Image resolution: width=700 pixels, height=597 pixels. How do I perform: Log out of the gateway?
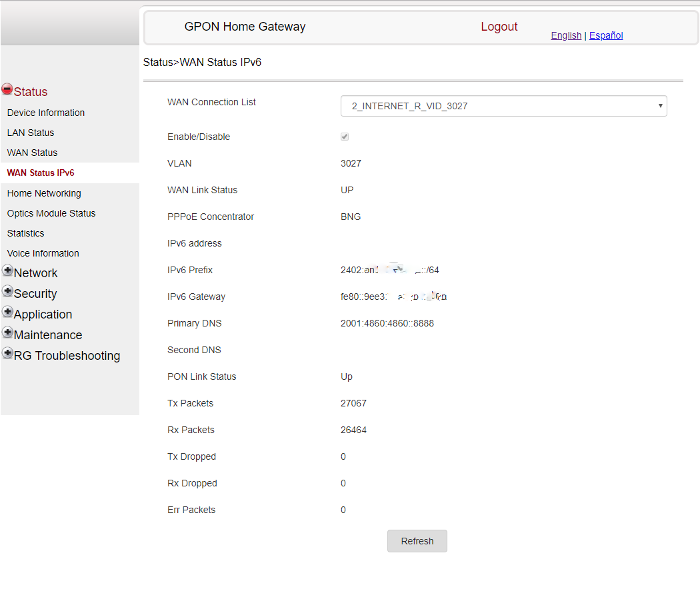tap(499, 27)
